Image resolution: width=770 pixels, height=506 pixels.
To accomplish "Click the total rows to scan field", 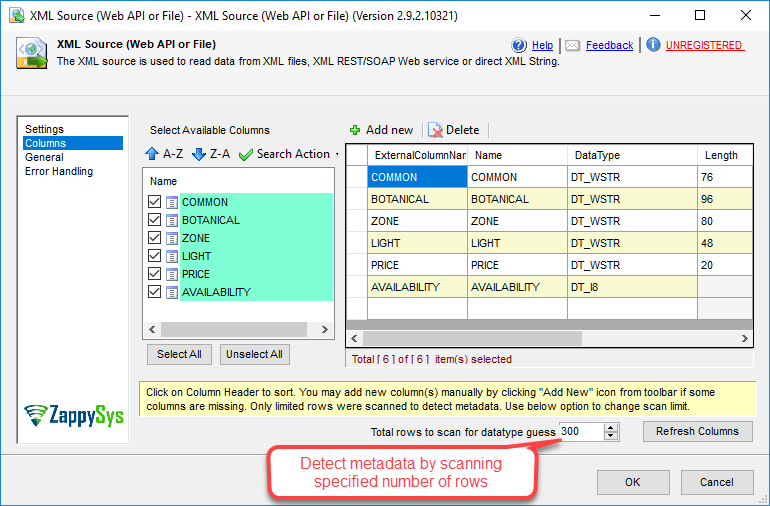I will [x=582, y=432].
